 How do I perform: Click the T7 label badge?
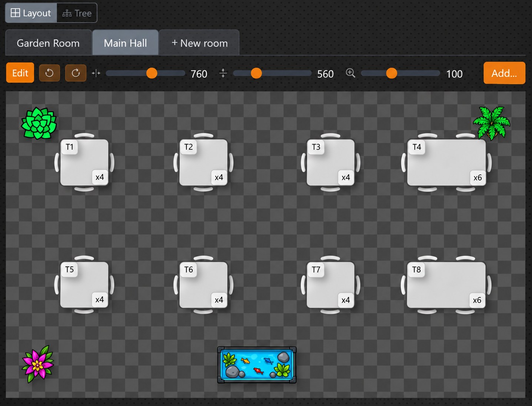[x=316, y=270]
